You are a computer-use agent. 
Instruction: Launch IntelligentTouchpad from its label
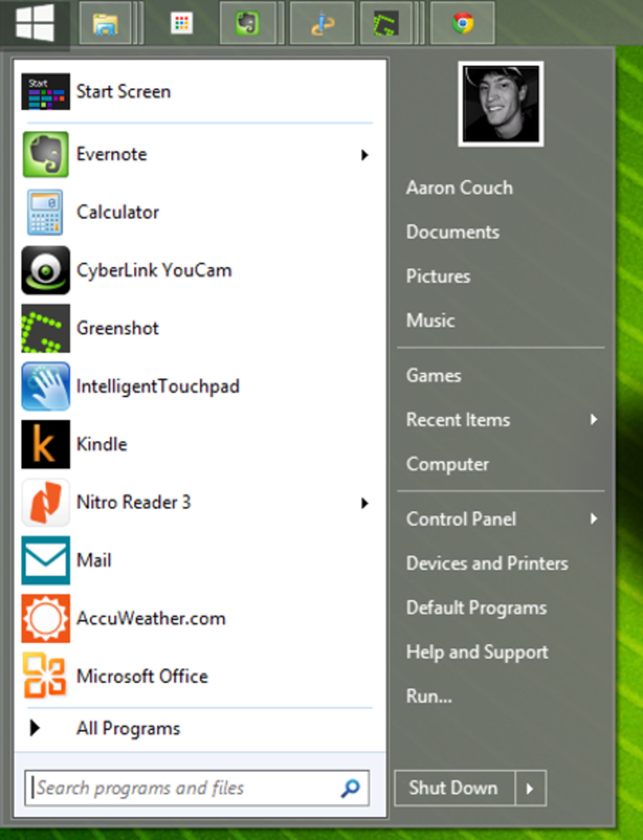[x=158, y=387]
